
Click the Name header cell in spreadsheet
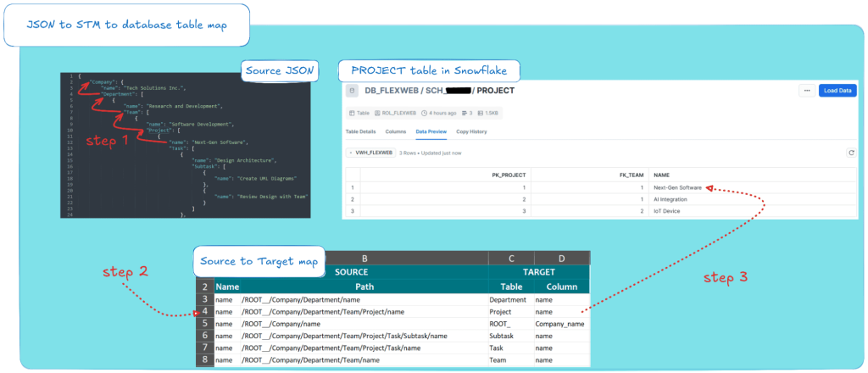tap(227, 287)
